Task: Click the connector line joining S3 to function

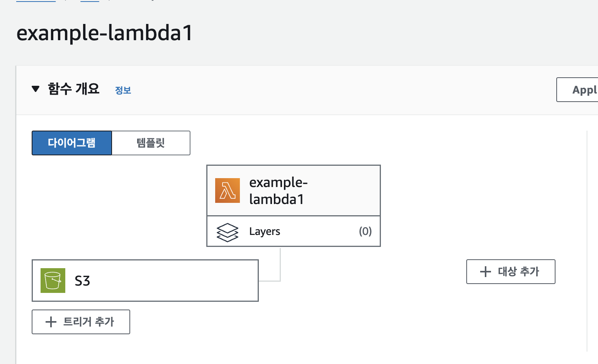Action: (280, 267)
